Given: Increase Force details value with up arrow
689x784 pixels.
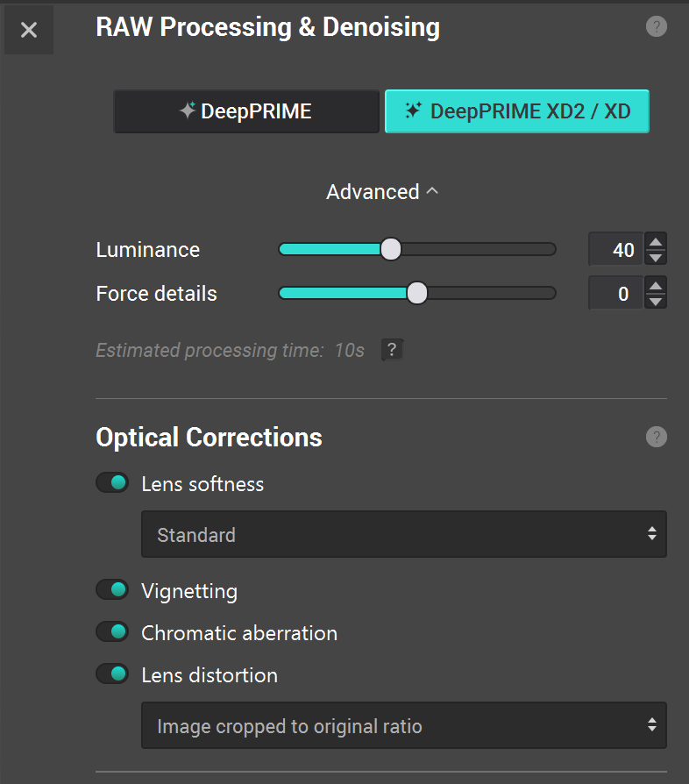Looking at the screenshot, I should pos(656,285).
